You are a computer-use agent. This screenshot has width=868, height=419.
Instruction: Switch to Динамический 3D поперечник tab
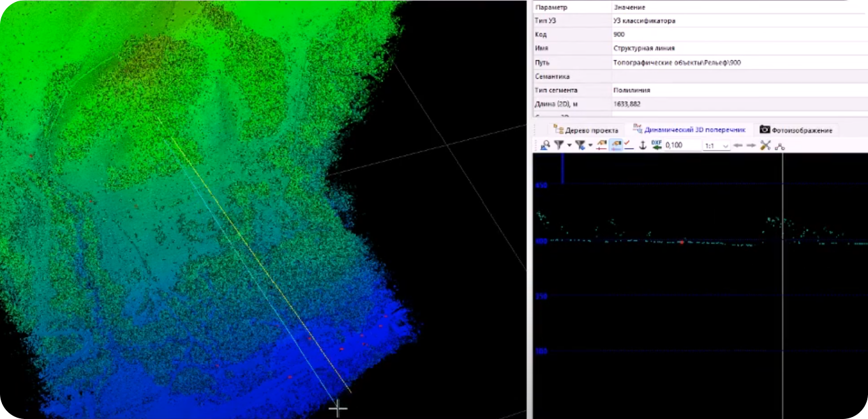689,130
